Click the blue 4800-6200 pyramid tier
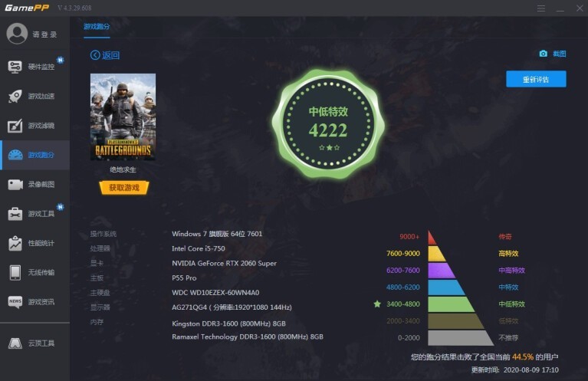 (x=446, y=287)
